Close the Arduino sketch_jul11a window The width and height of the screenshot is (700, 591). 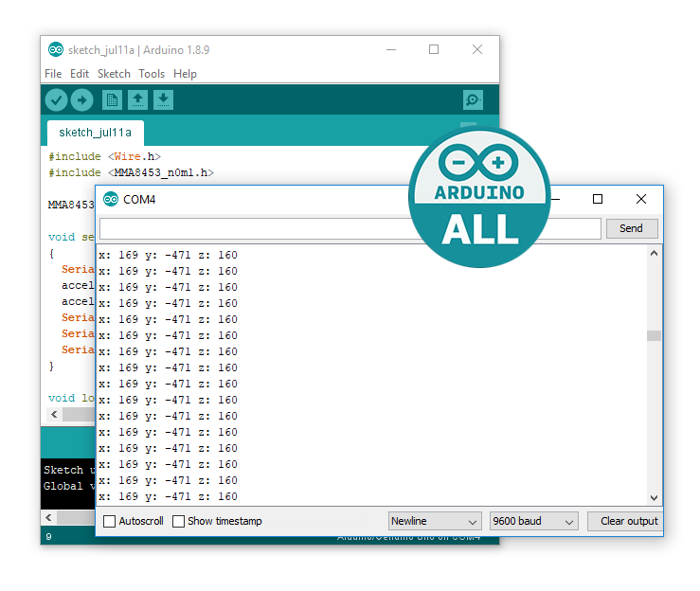click(477, 49)
